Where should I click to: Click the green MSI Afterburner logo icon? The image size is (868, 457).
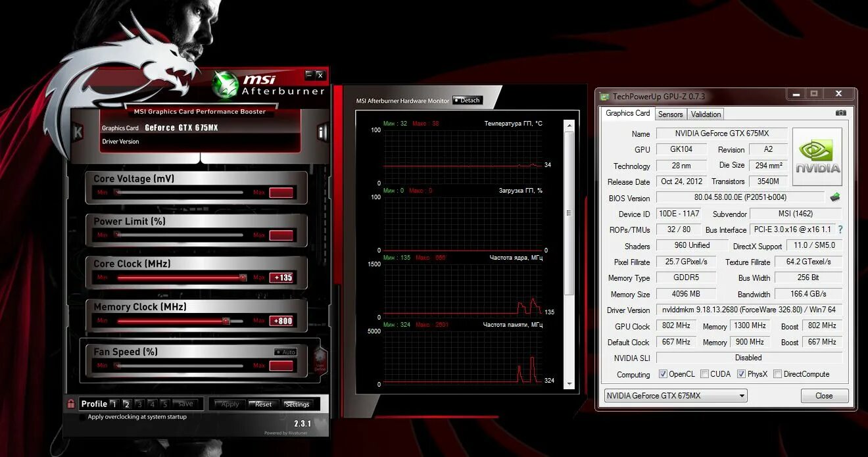(226, 84)
